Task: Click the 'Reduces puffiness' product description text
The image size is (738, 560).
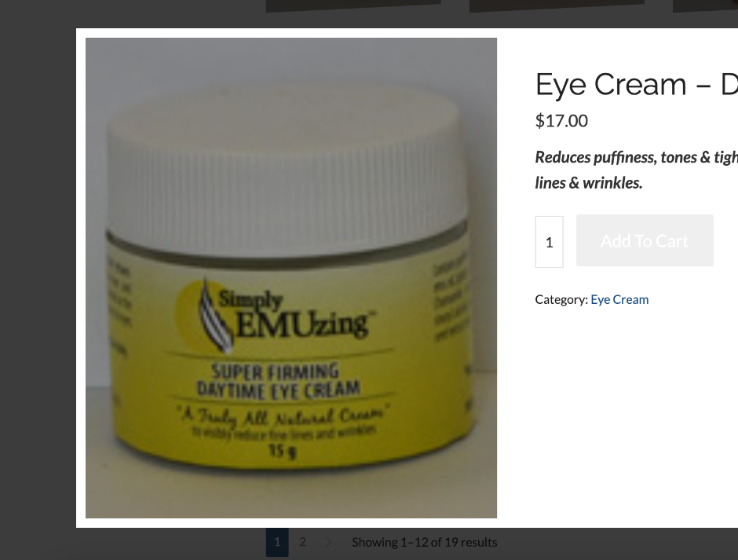Action: pyautogui.click(x=637, y=170)
